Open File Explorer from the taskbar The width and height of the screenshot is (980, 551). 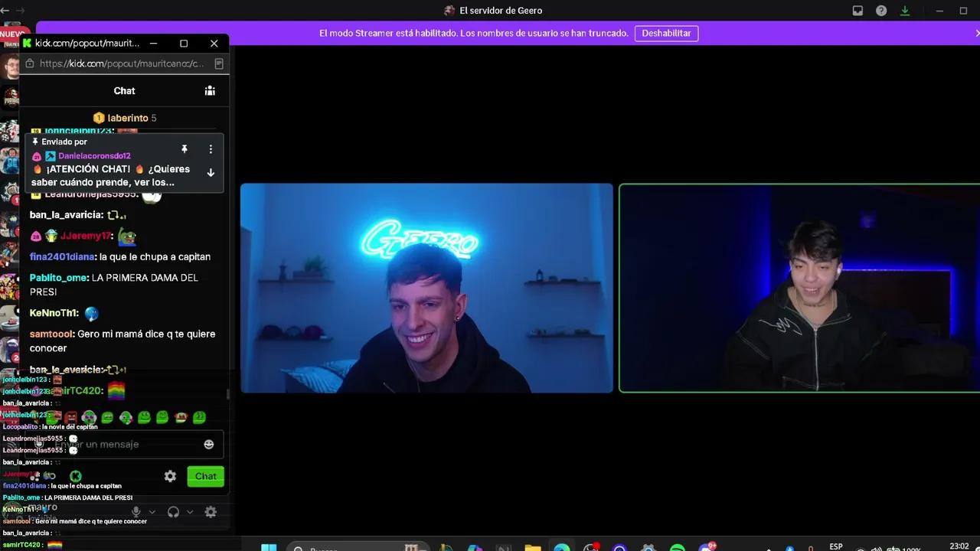[x=533, y=547]
